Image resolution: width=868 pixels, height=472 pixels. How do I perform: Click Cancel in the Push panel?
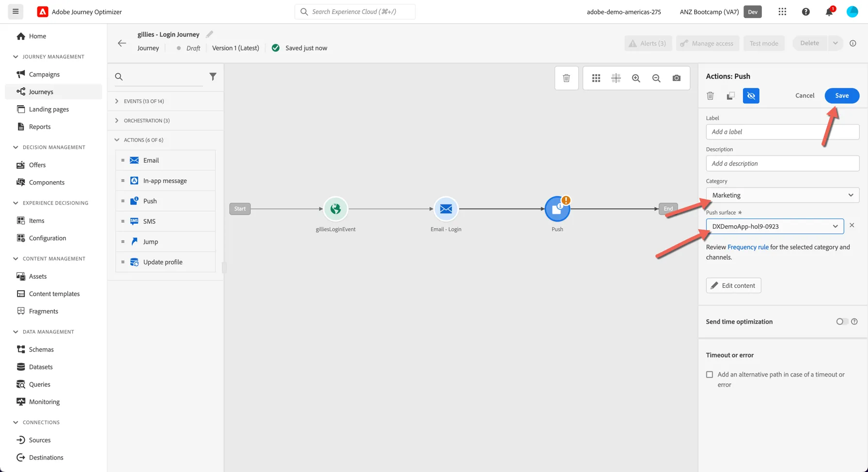[805, 95]
